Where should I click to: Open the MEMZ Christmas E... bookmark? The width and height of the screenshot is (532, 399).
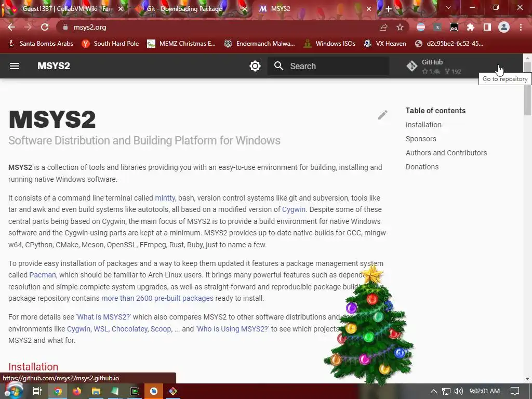click(181, 44)
